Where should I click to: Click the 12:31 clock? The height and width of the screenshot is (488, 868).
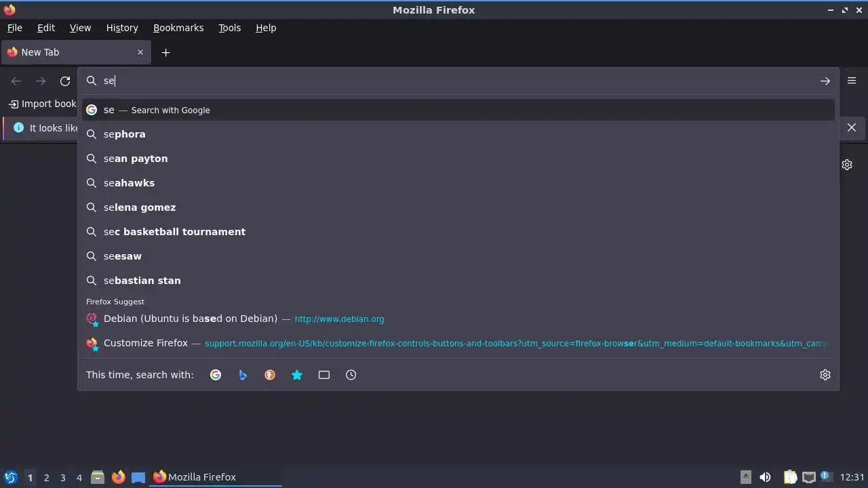pyautogui.click(x=852, y=477)
